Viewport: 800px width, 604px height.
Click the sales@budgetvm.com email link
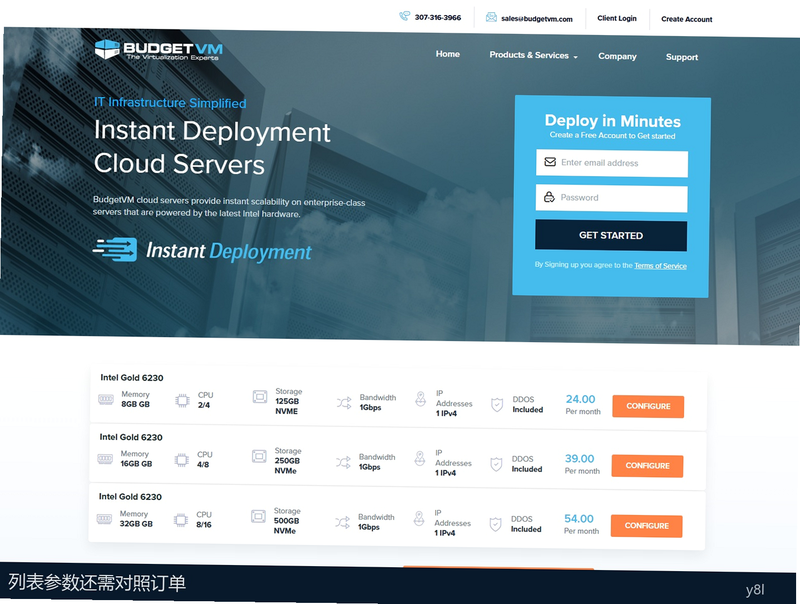537,19
